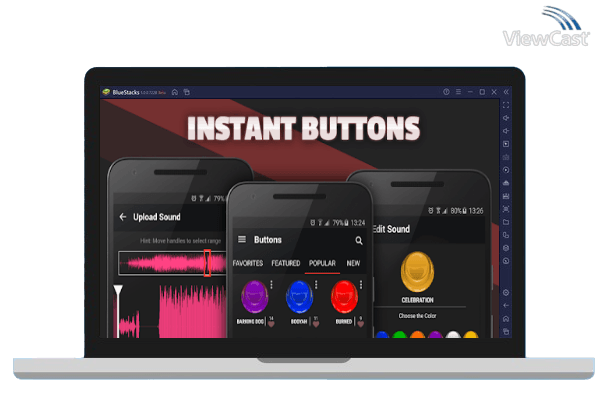The height and width of the screenshot is (414, 602).
Task: Click the Android back arrow in sidebar
Action: point(506,306)
